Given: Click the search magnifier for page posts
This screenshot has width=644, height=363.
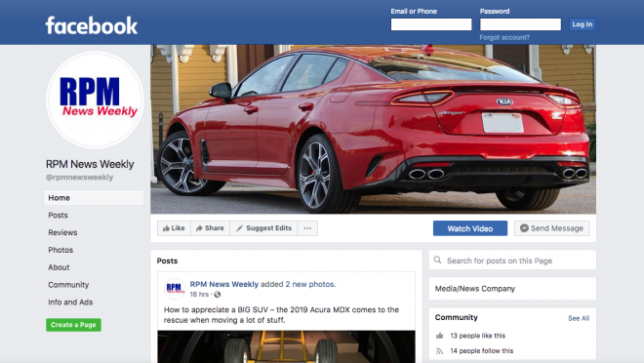Looking at the screenshot, I should (437, 261).
